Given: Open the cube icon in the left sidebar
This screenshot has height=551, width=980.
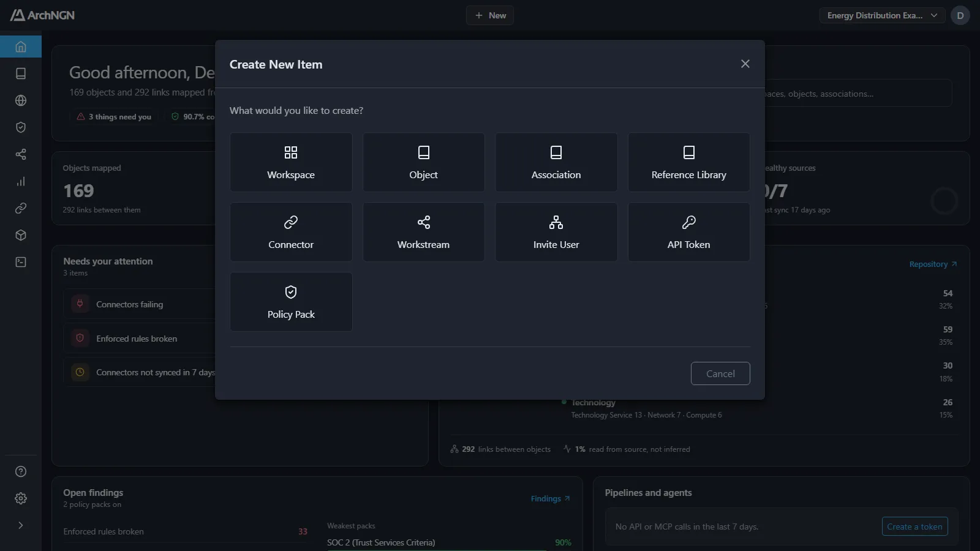Looking at the screenshot, I should pyautogui.click(x=21, y=235).
